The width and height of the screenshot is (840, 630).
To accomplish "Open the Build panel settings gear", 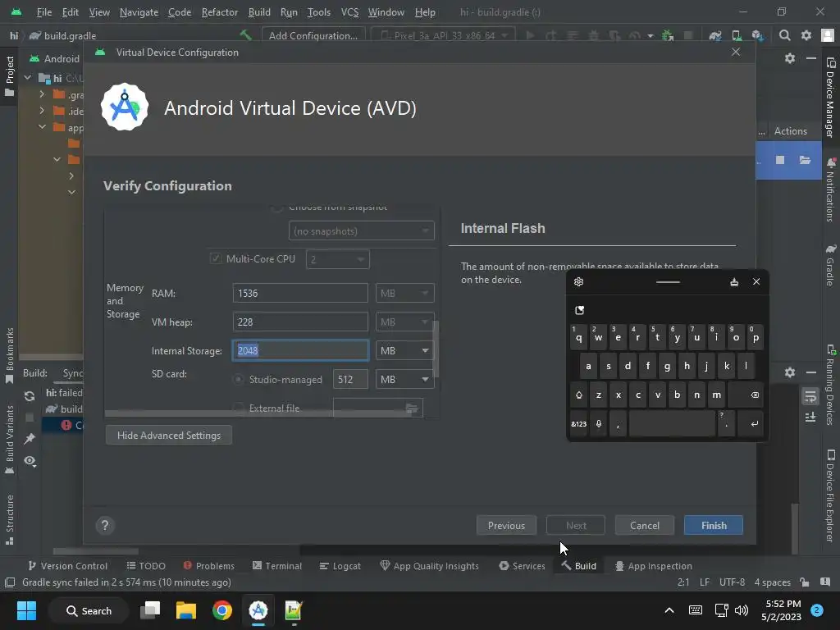I will click(790, 372).
